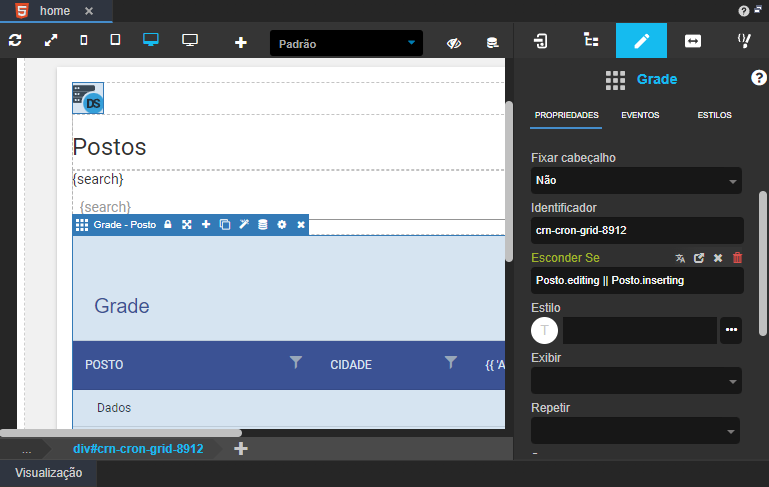
Task: Click the filter icon in the POSTO column
Action: (296, 362)
